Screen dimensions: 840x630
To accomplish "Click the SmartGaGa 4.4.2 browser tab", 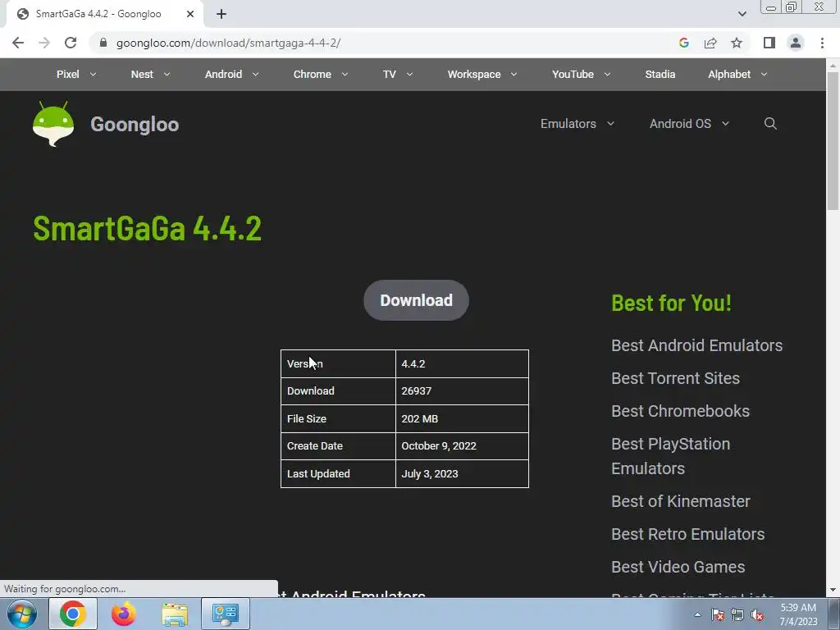I will point(105,15).
